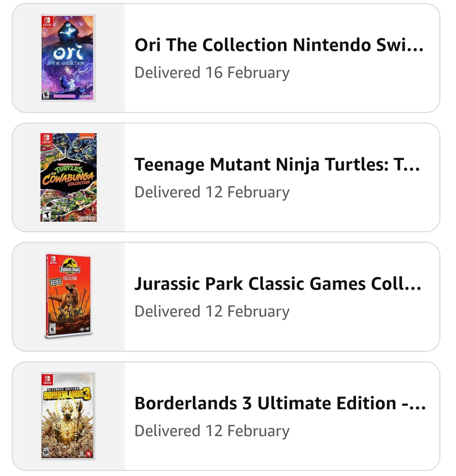Open the Teenage Mutant Ninja Turtles order title
The height and width of the screenshot is (476, 456).
point(277,164)
